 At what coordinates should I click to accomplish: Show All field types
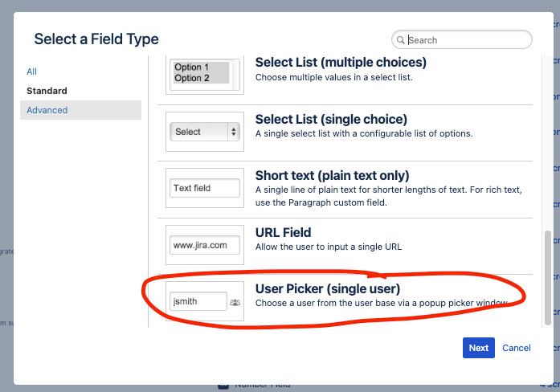32,71
